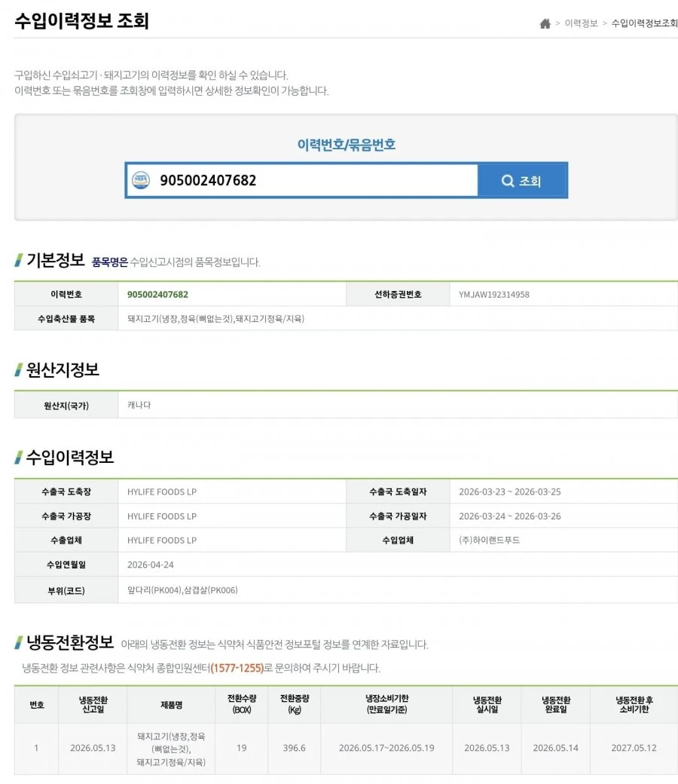Click the 냉동전환 신고일 cell 2026.05.13
The image size is (678, 784).
click(x=93, y=748)
